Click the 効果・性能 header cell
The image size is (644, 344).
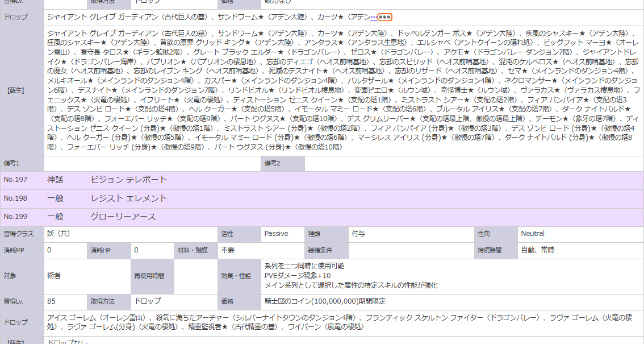click(239, 276)
